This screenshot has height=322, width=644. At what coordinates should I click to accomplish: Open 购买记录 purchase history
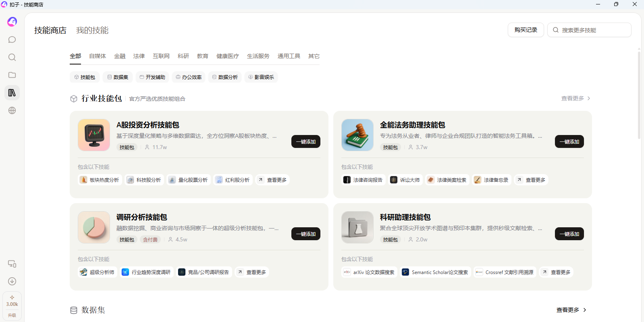pyautogui.click(x=526, y=30)
